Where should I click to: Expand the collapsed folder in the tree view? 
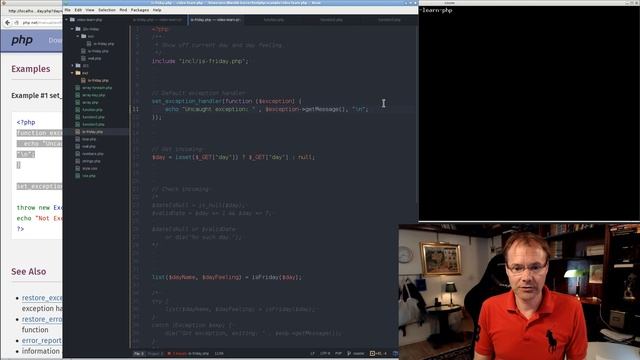point(72,66)
